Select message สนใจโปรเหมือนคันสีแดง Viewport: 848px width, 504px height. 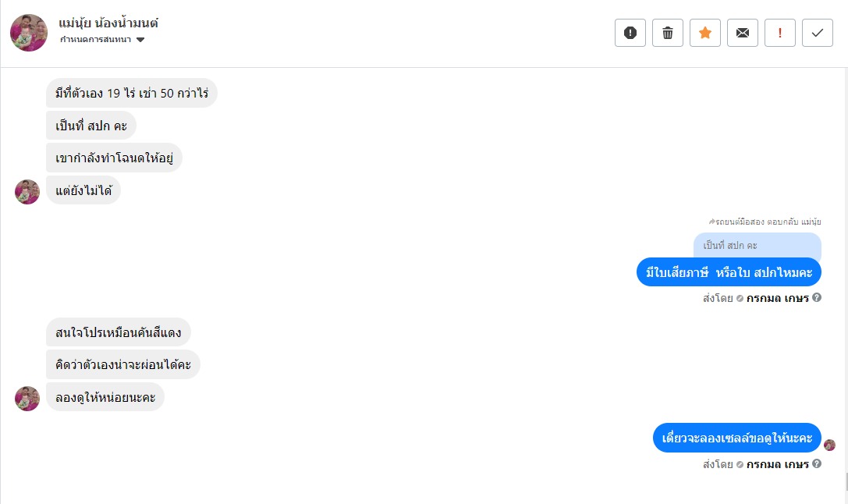click(119, 333)
